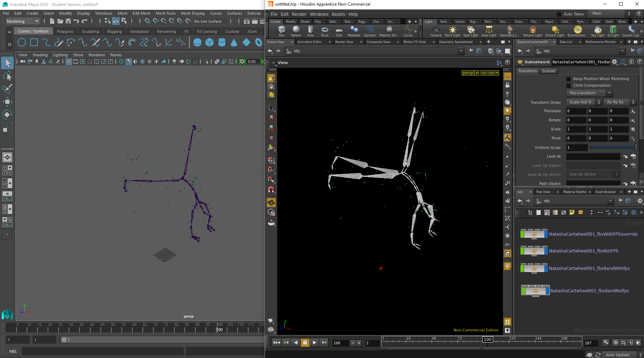Toggle the Child Compensation checkbox
The width and height of the screenshot is (644, 358).
click(568, 86)
